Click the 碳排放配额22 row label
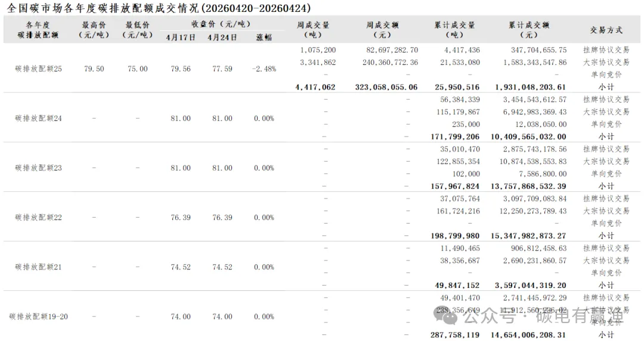This screenshot has height=341, width=644. tap(38, 218)
